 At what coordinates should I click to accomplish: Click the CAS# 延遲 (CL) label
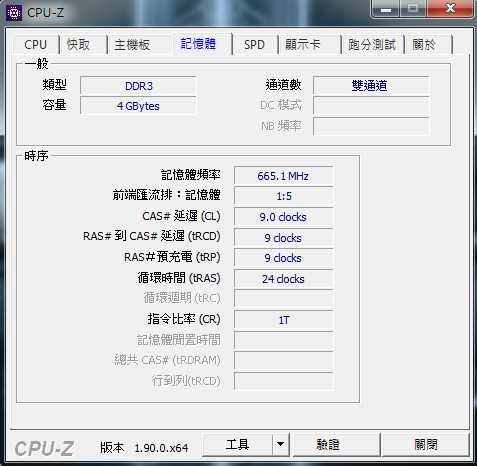click(181, 216)
